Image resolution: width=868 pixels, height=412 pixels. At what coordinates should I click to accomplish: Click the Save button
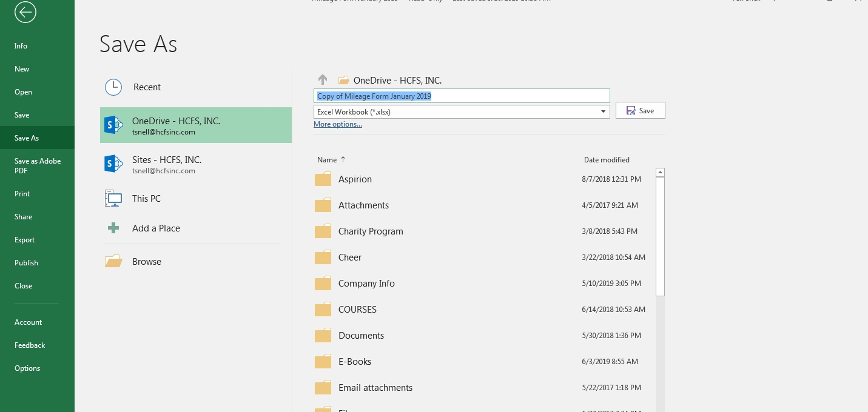[640, 111]
